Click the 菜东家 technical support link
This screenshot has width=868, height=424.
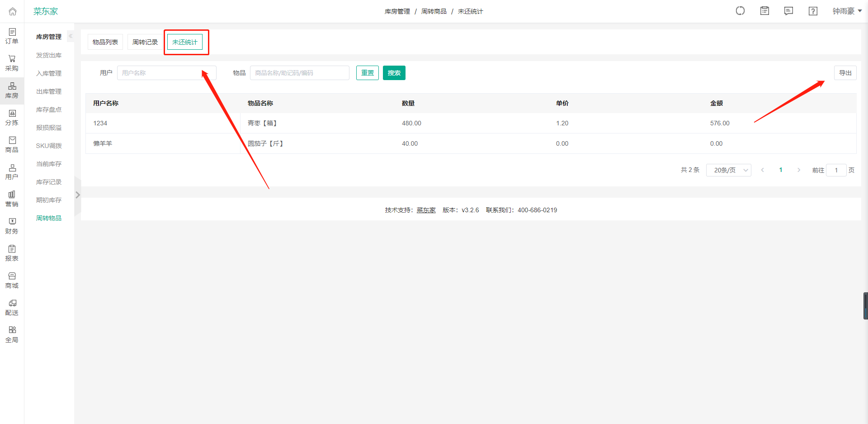pyautogui.click(x=425, y=210)
